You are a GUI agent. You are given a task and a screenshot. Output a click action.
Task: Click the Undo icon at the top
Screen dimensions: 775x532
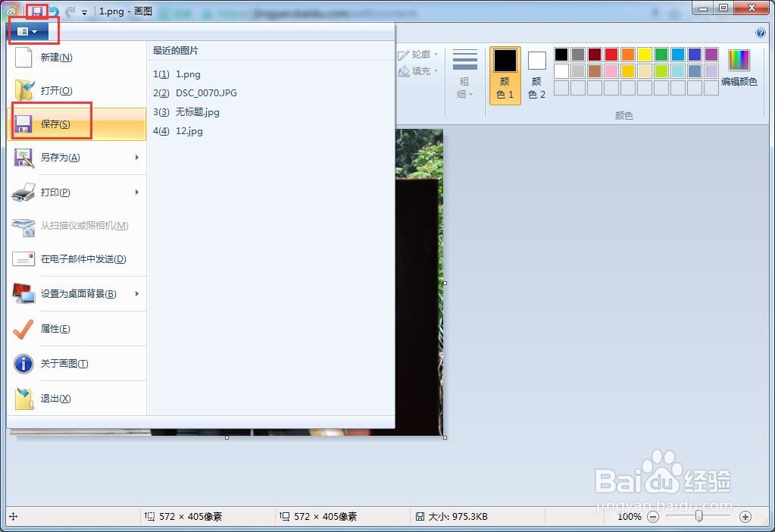53,10
